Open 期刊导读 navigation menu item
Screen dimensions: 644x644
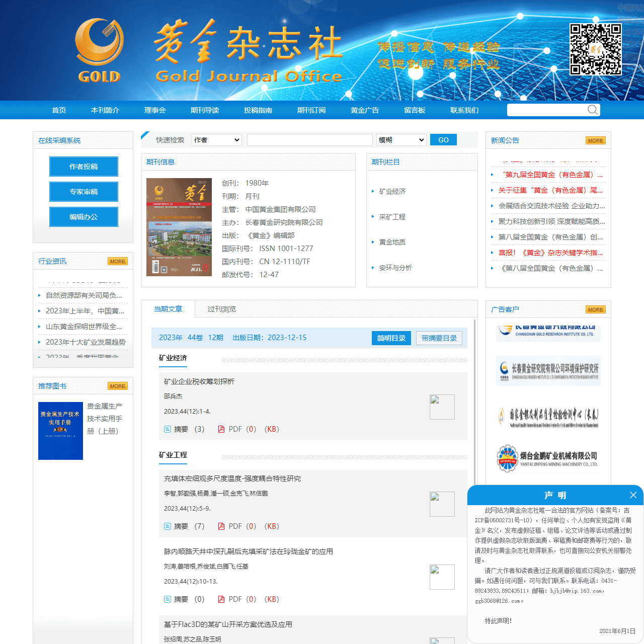point(205,110)
